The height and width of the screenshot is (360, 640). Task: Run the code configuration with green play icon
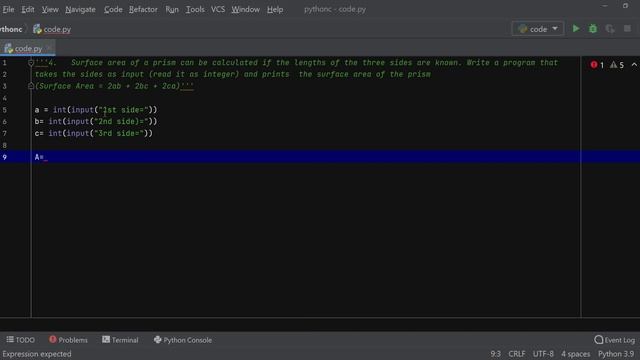pyautogui.click(x=576, y=29)
